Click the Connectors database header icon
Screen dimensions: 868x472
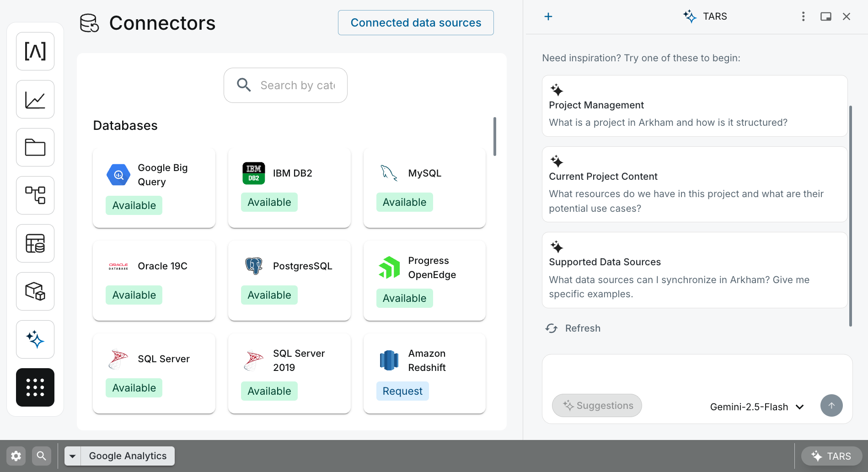point(89,23)
